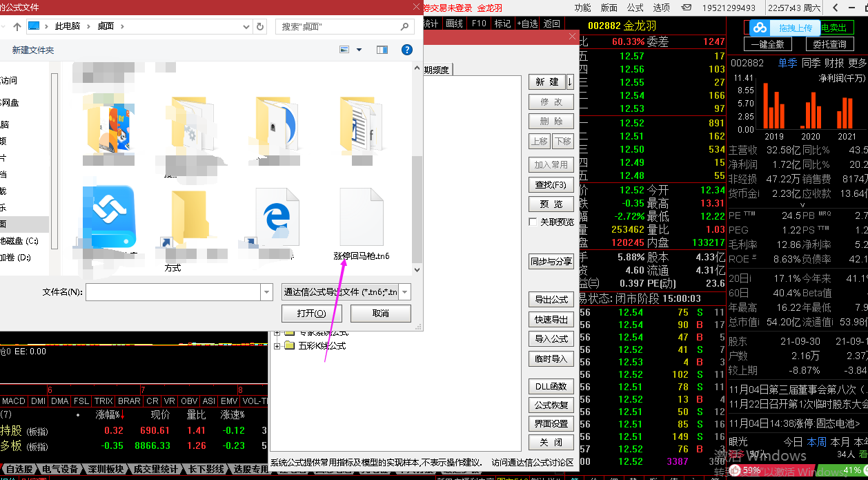
Task: Click the view mode icon in the file dialog
Action: pos(345,50)
